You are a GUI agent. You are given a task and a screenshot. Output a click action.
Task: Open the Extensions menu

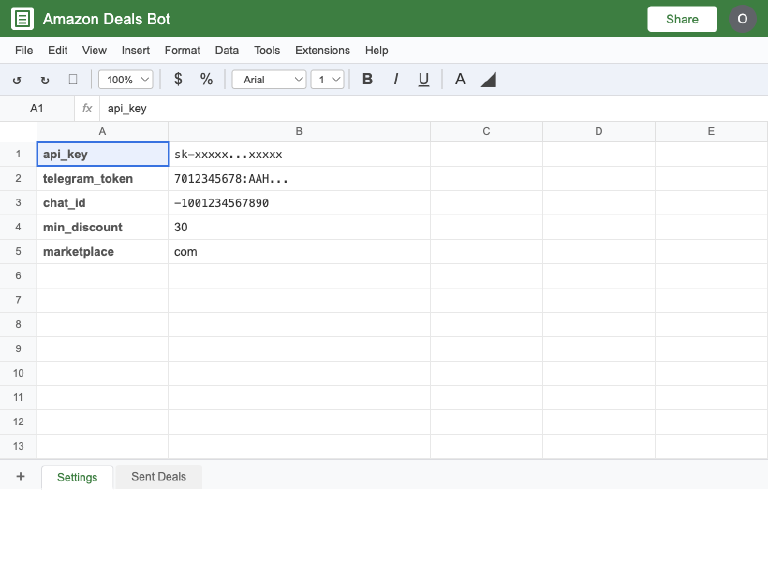pos(322,50)
